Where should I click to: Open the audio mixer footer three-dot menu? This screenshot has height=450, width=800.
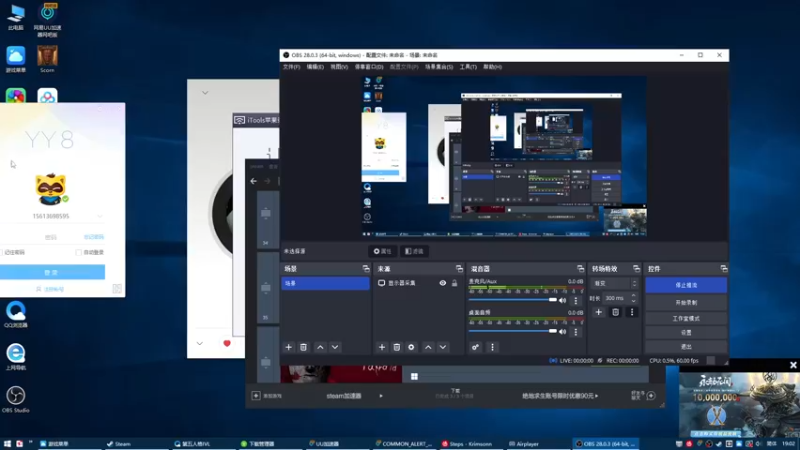pyautogui.click(x=492, y=347)
